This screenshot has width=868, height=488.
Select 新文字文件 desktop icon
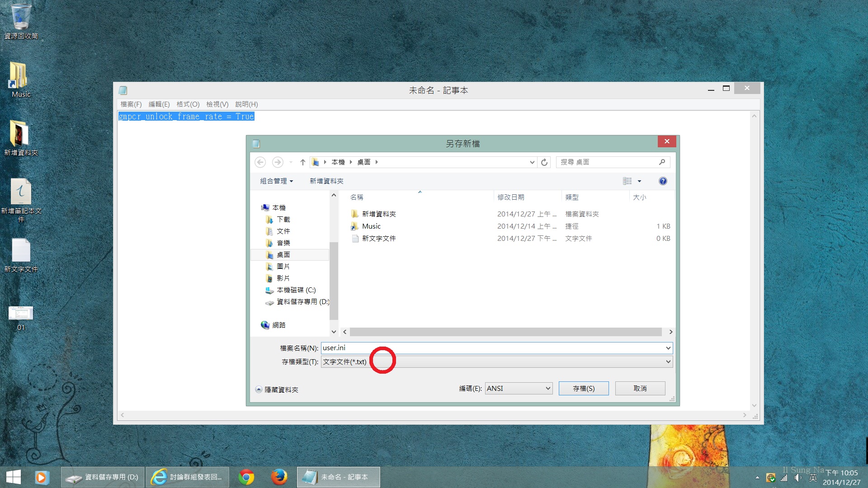pyautogui.click(x=21, y=255)
